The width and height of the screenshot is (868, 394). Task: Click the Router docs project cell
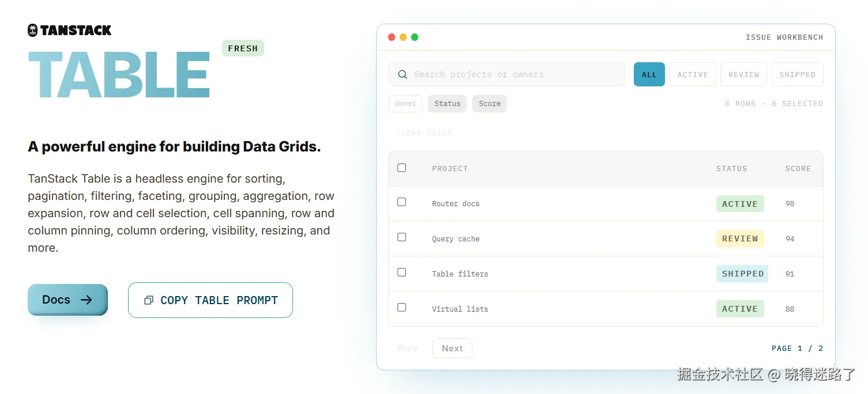(x=456, y=204)
